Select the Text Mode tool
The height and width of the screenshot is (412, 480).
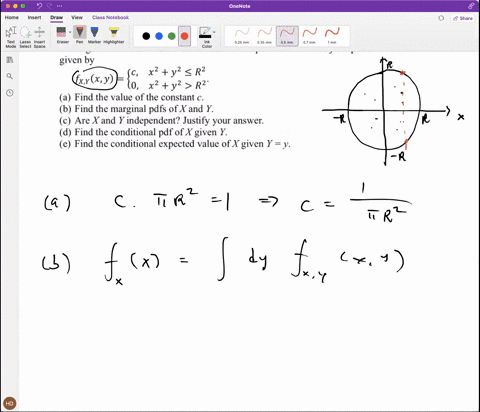pos(11,37)
